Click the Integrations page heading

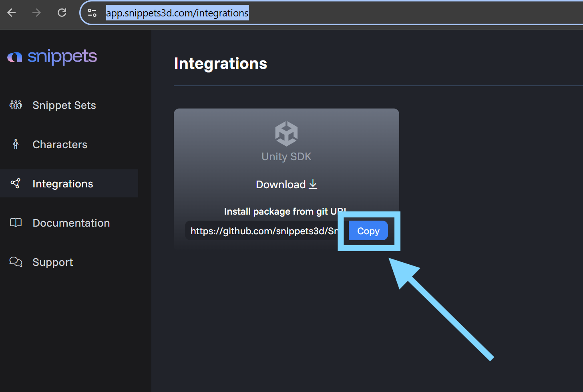(221, 64)
